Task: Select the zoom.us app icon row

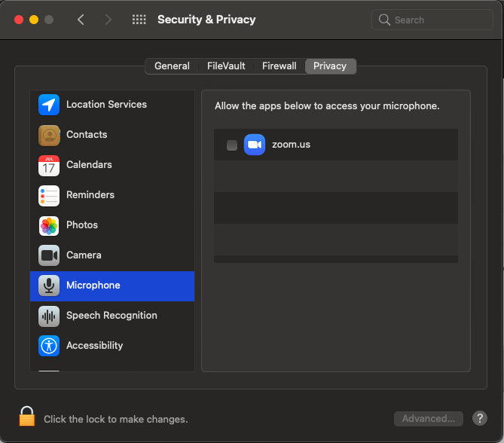Action: click(335, 145)
